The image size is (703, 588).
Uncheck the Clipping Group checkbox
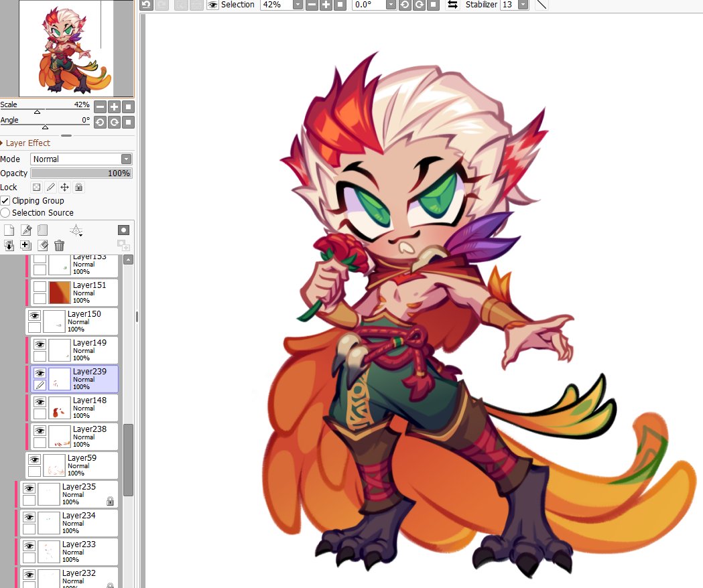(5, 200)
